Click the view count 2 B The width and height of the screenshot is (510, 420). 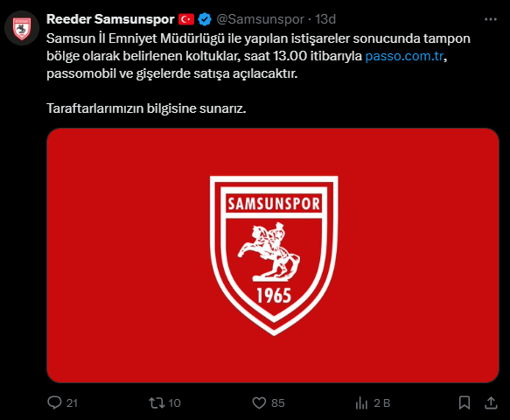coord(382,403)
